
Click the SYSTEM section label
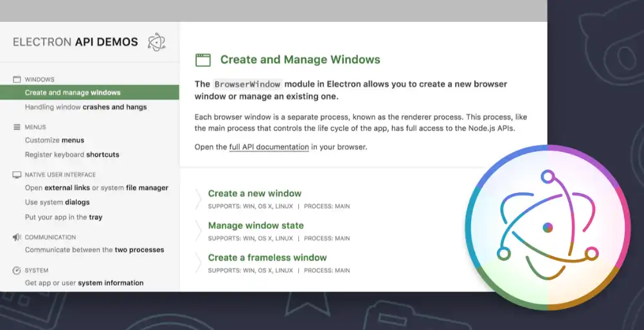[37, 270]
